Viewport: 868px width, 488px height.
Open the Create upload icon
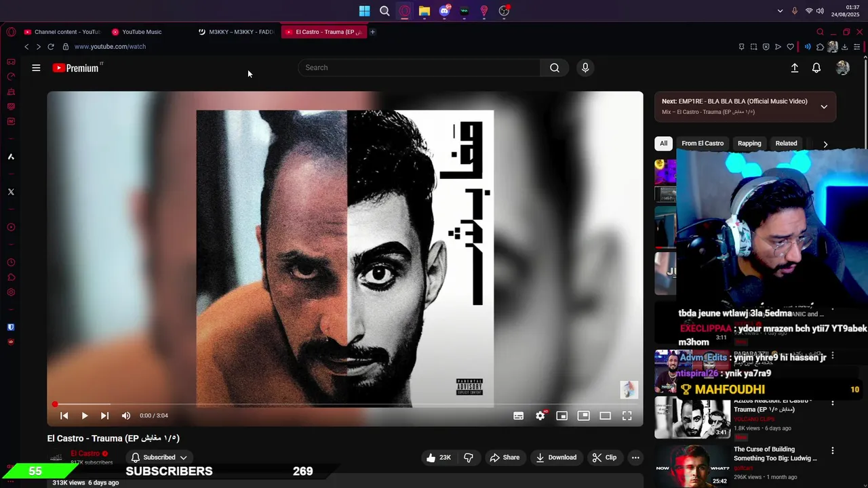point(795,68)
